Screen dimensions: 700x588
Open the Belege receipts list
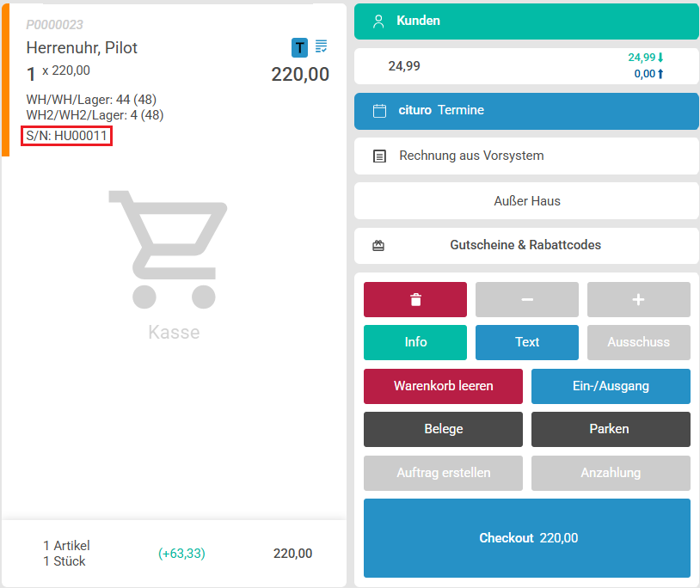443,429
